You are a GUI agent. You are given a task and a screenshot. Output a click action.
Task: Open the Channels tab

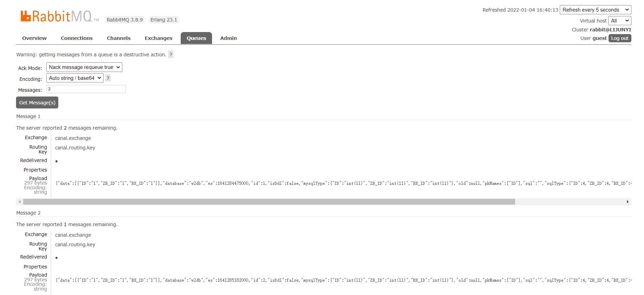[x=119, y=38]
